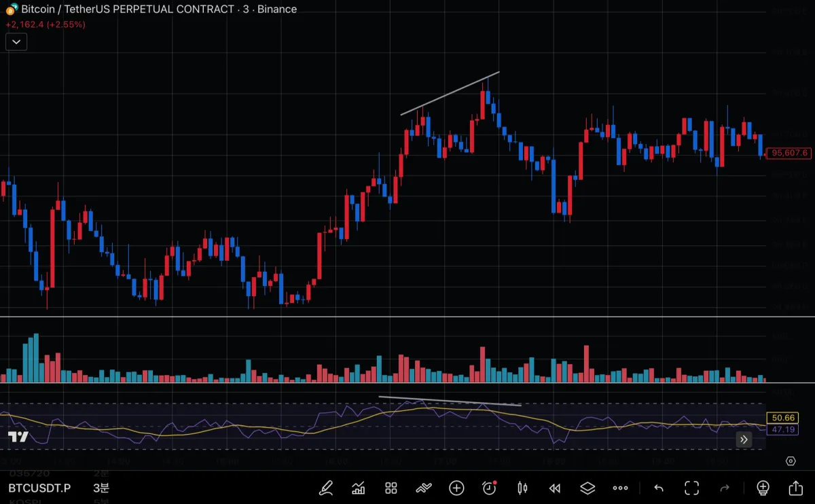Redo action with forward arrow
This screenshot has width=815, height=504.
[x=725, y=488]
